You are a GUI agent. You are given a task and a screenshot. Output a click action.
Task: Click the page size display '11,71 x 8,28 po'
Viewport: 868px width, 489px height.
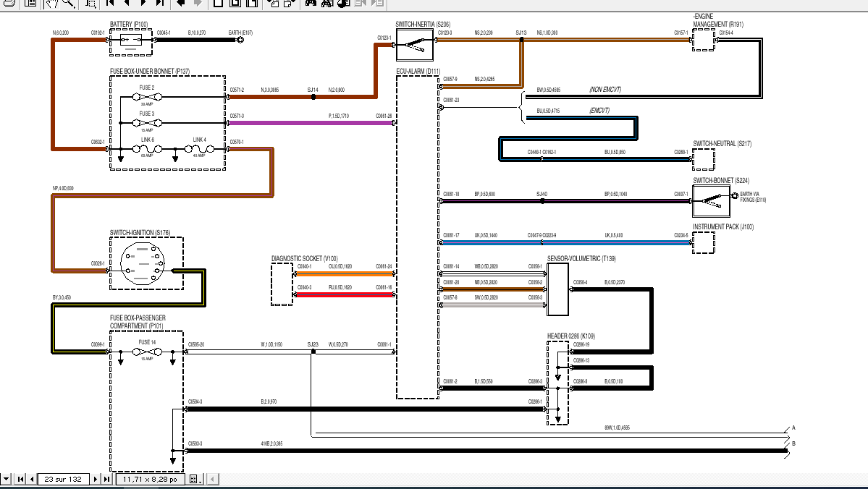click(x=150, y=479)
